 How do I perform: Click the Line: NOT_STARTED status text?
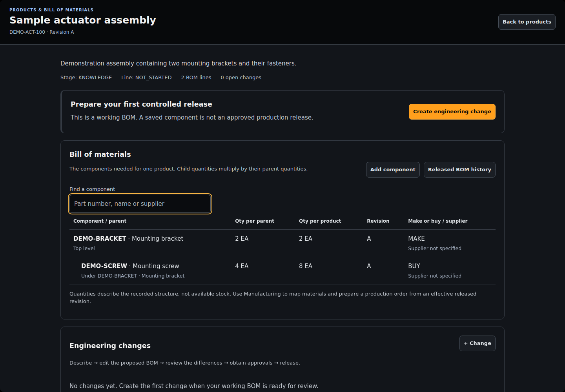[x=146, y=78]
